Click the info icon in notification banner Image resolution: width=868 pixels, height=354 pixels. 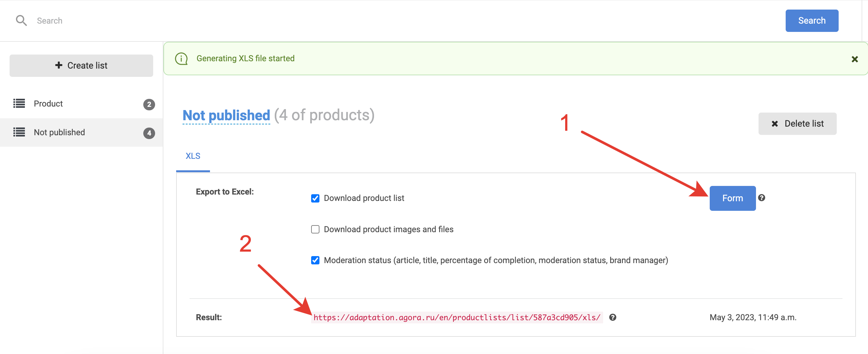tap(181, 59)
